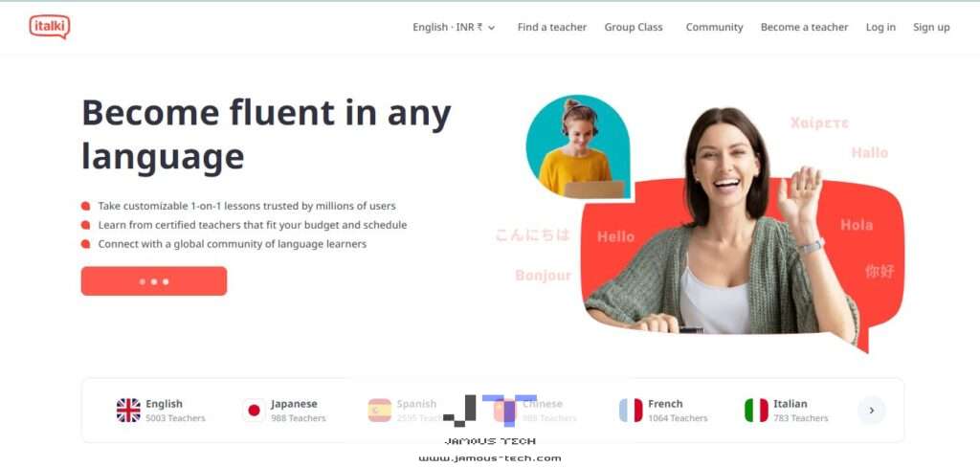This screenshot has width=980, height=468.
Task: Select the Spain flag icon
Action: coord(379,411)
